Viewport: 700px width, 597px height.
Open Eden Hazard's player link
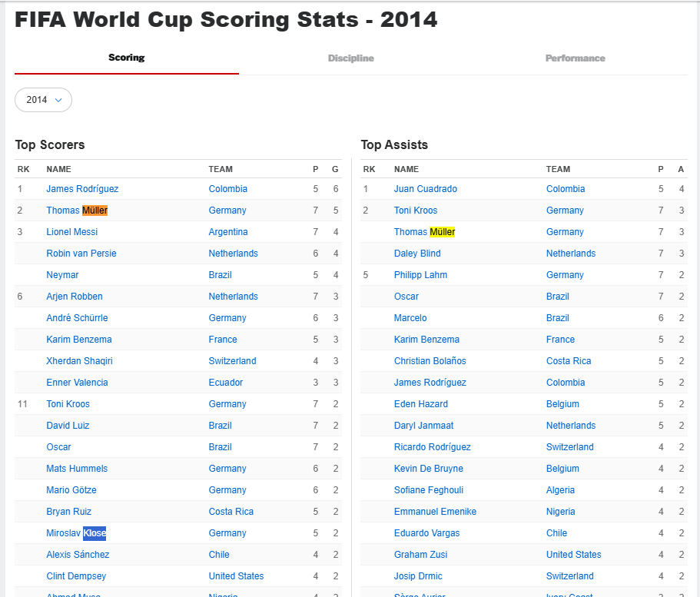[x=420, y=403]
